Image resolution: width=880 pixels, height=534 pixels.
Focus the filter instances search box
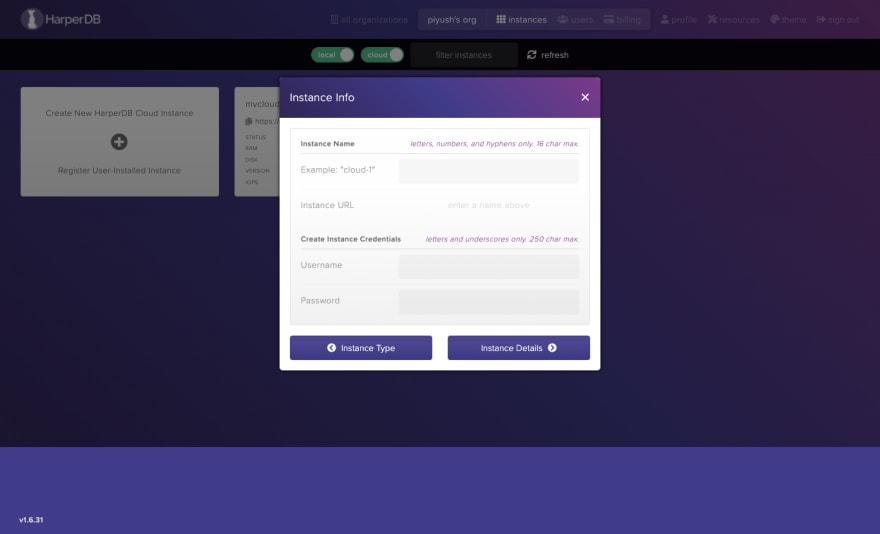(464, 55)
